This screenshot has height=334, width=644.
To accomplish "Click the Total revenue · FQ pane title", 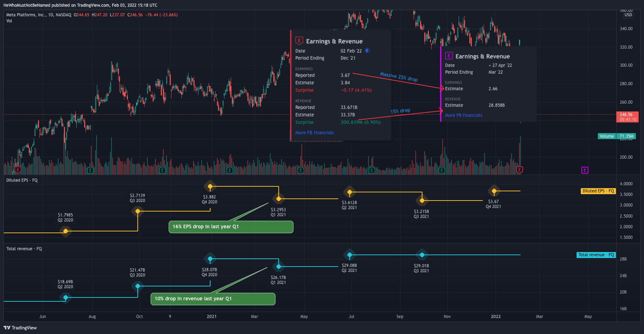I will [24, 249].
